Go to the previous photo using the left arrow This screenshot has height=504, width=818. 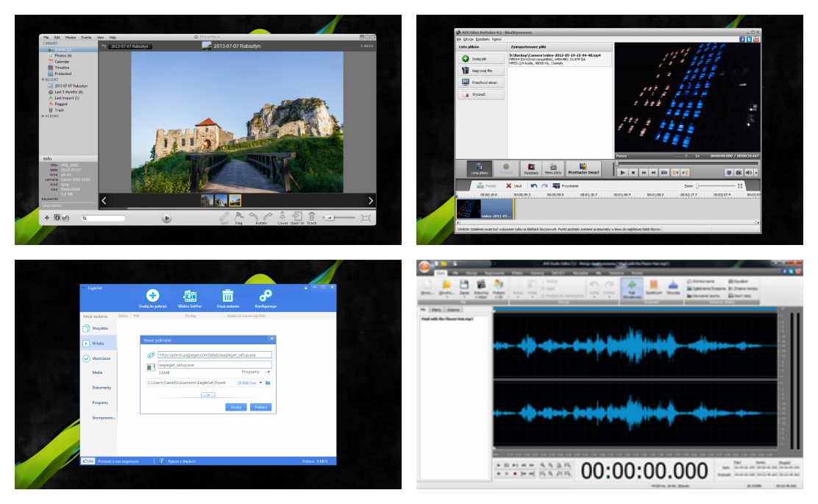[104, 200]
